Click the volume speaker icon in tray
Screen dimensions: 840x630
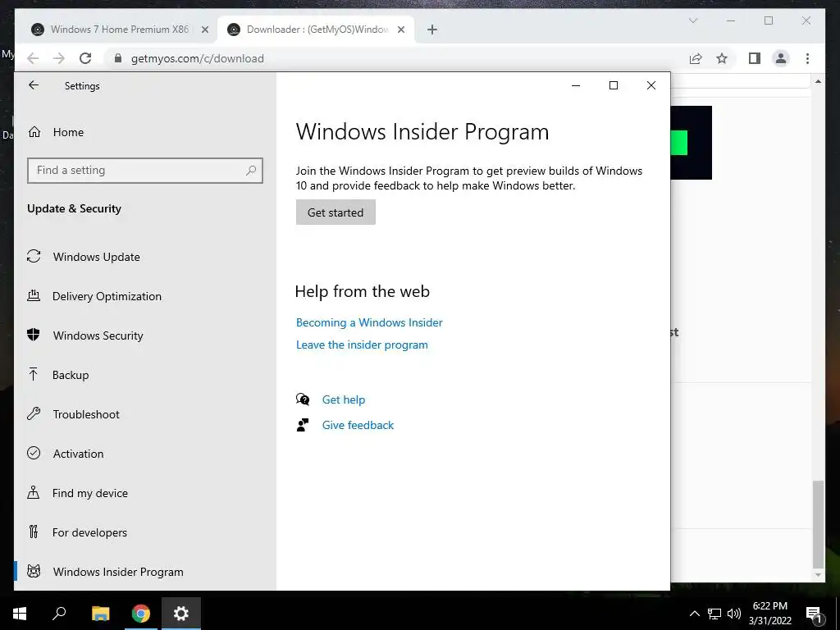click(x=734, y=614)
